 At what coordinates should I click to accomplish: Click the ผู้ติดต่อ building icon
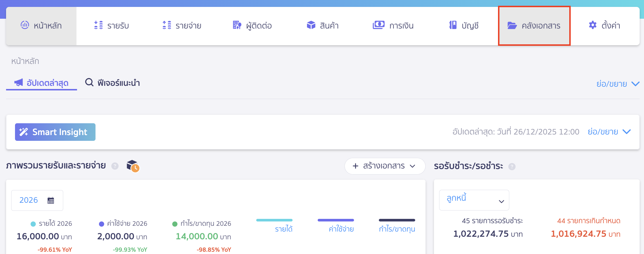click(x=237, y=25)
